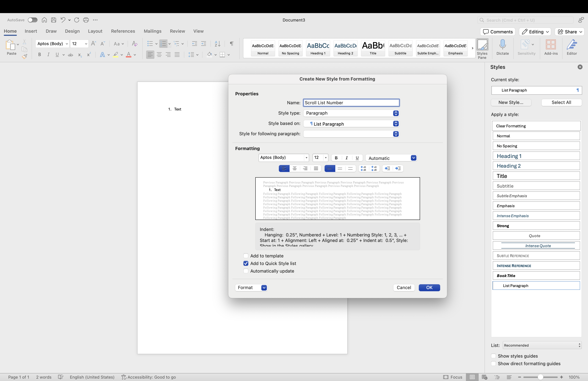Open the Style type dropdown
588x381 pixels.
pos(396,113)
